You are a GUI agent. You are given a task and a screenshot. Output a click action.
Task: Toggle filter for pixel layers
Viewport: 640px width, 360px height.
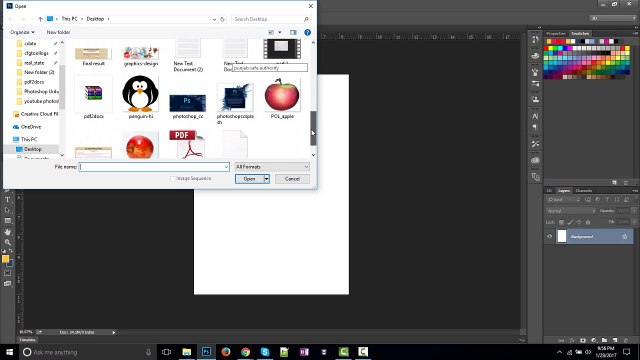pyautogui.click(x=588, y=200)
